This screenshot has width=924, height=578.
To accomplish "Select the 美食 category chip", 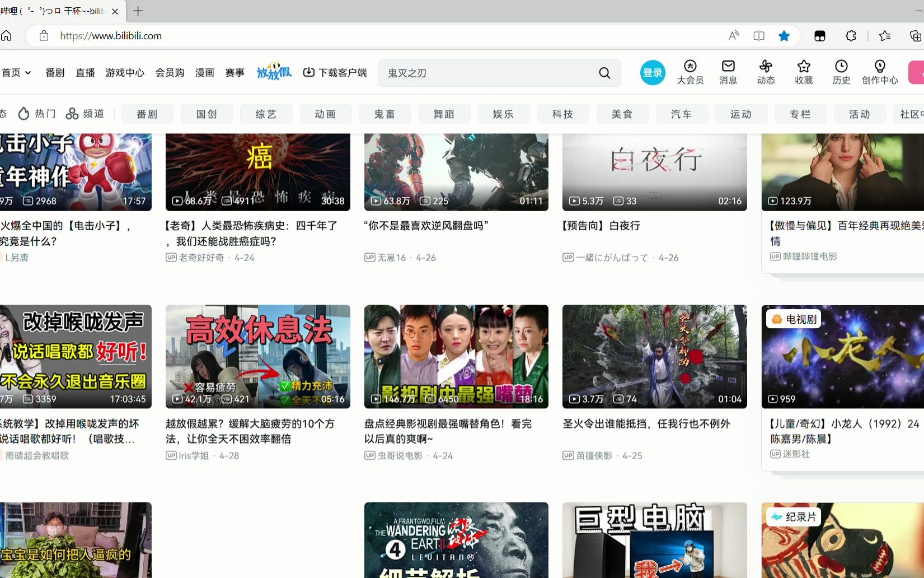I will (622, 114).
